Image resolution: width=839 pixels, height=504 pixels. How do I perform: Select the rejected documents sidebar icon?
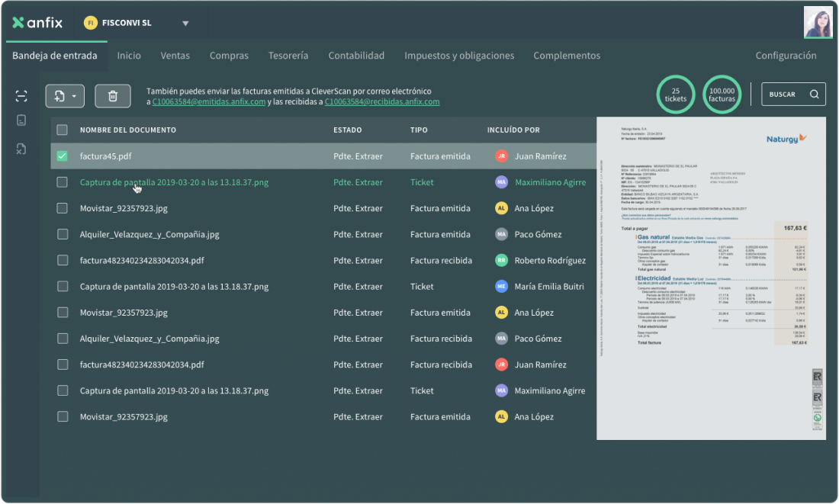[21, 149]
